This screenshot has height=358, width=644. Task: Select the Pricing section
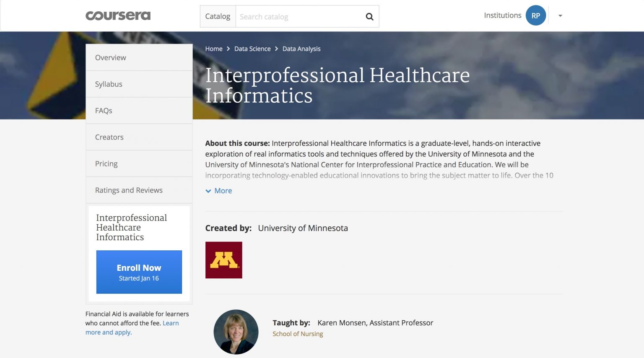(106, 163)
